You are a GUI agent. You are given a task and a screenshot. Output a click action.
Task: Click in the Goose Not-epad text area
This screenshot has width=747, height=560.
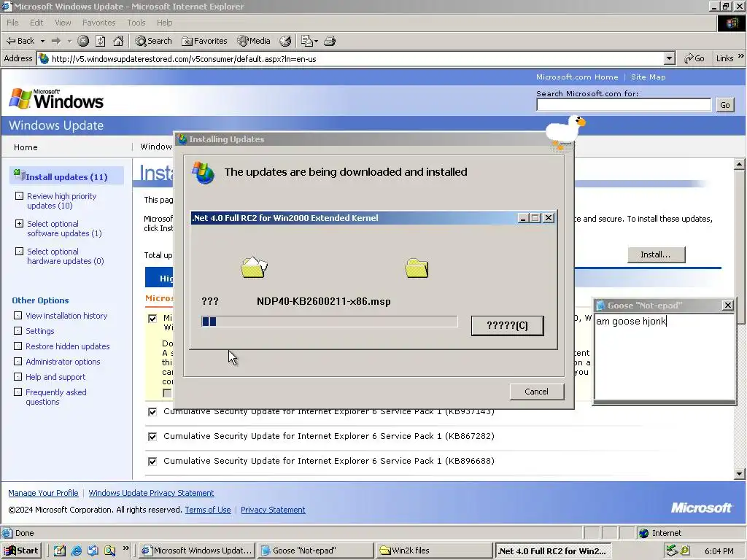tap(664, 356)
